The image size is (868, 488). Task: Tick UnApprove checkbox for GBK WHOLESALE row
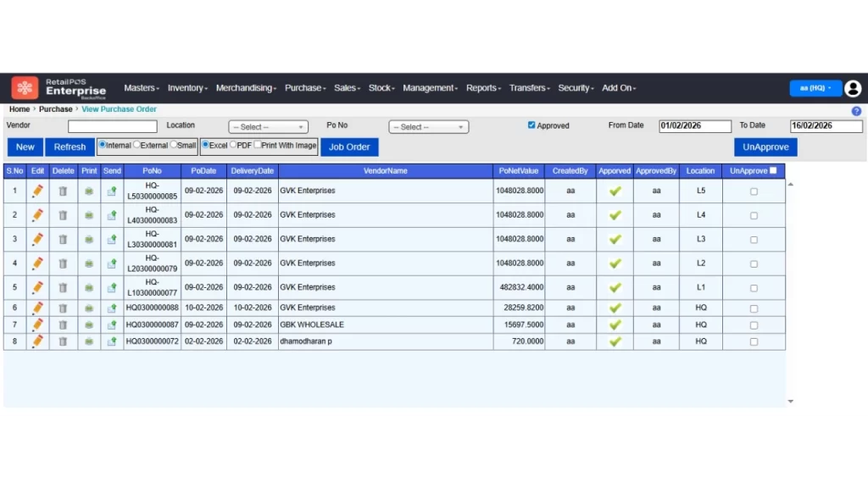click(754, 326)
